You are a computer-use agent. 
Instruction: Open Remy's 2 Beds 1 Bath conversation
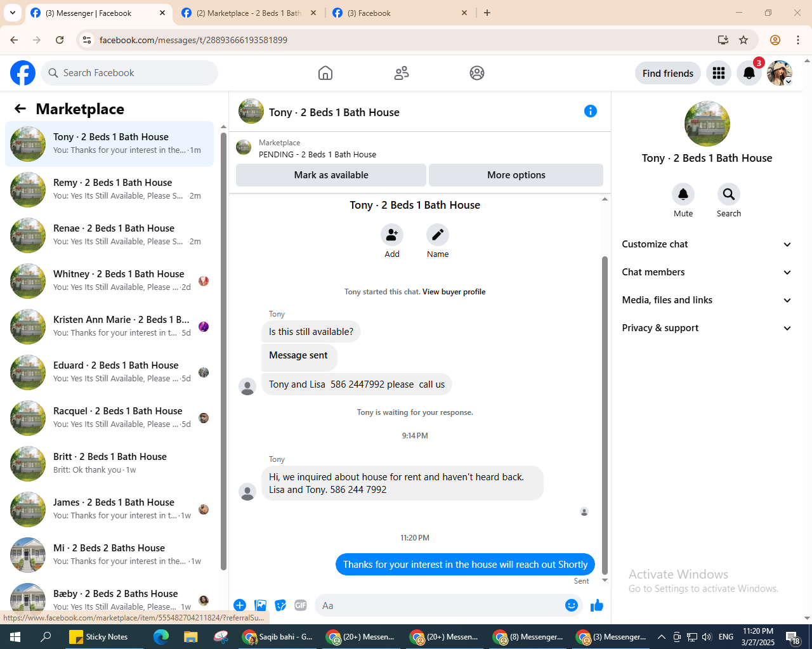pyautogui.click(x=109, y=189)
